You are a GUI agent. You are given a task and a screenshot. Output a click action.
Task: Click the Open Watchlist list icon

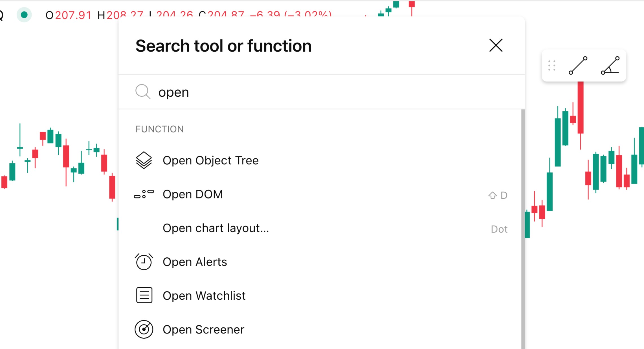[144, 295]
